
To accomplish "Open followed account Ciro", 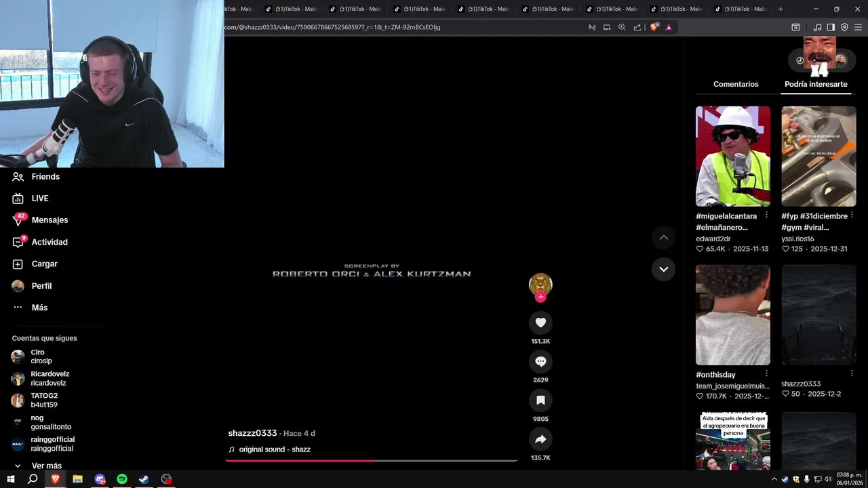I will (x=31, y=357).
